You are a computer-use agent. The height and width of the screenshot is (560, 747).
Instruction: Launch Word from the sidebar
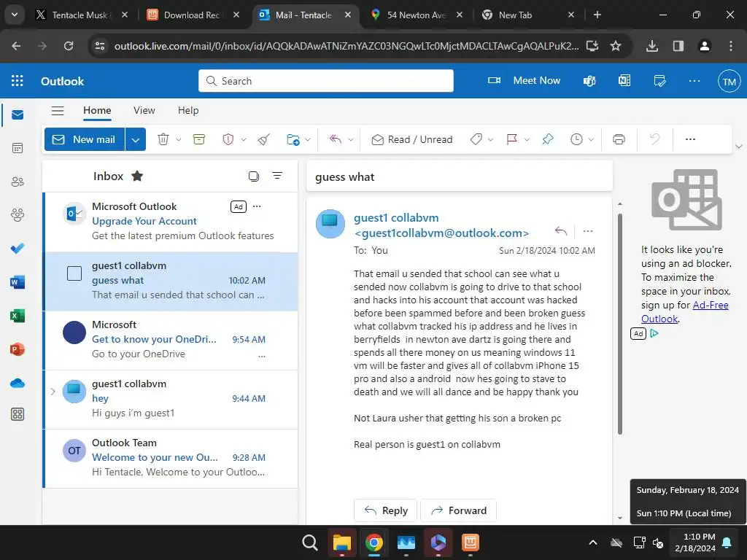[18, 282]
